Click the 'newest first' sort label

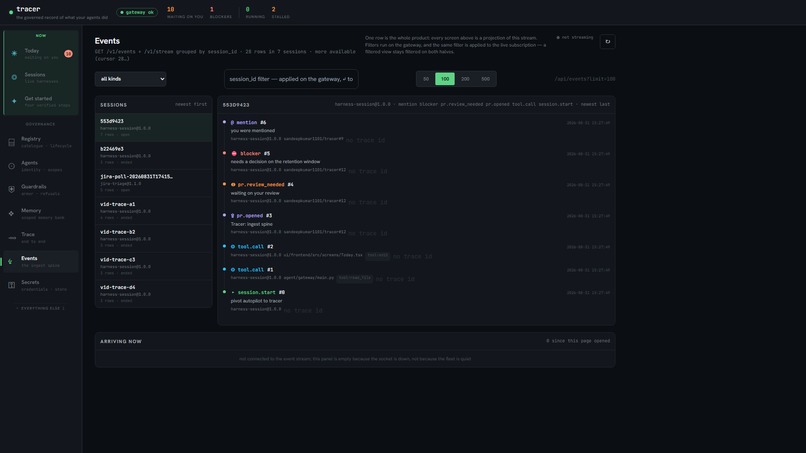(x=191, y=104)
